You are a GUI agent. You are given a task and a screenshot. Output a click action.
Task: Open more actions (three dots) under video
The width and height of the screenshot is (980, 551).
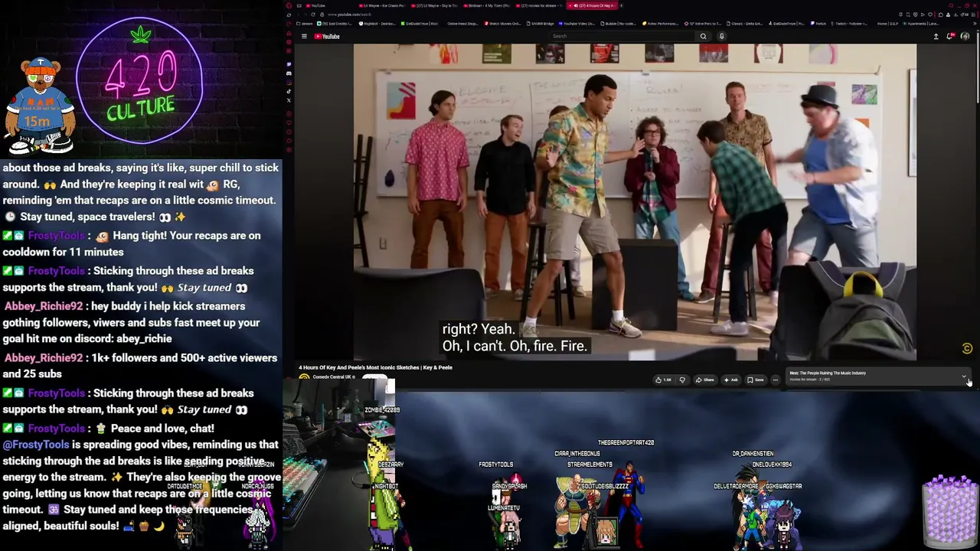(775, 380)
